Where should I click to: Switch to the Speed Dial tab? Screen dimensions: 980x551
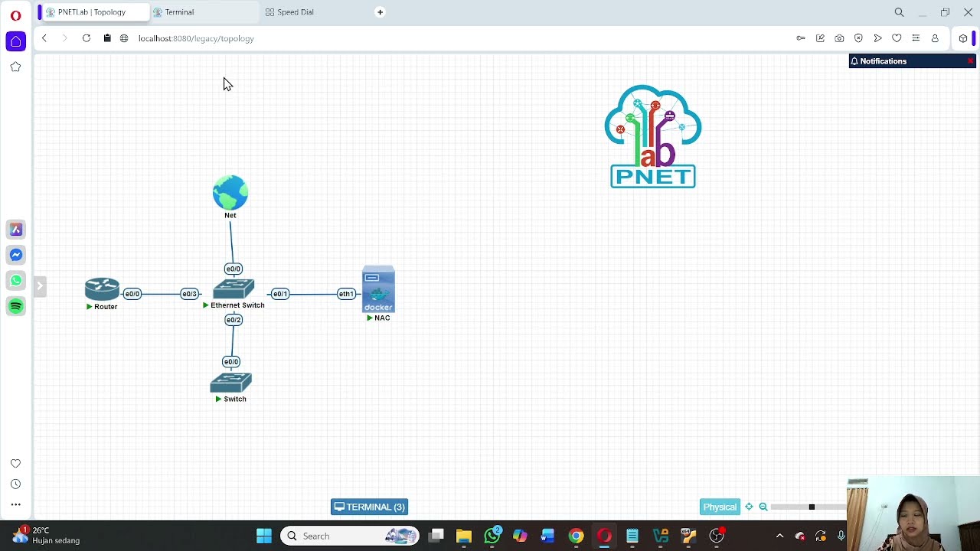click(296, 12)
